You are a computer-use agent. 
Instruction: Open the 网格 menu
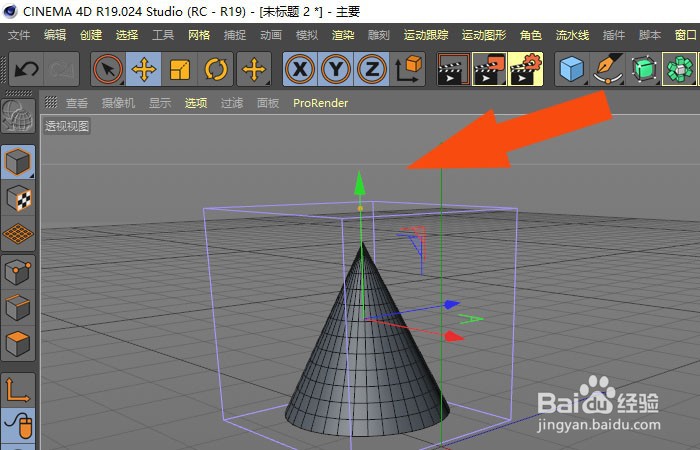[199, 35]
